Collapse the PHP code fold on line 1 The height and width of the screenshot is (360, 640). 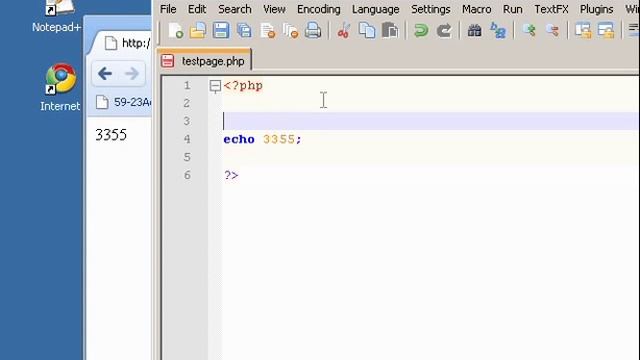pyautogui.click(x=215, y=86)
